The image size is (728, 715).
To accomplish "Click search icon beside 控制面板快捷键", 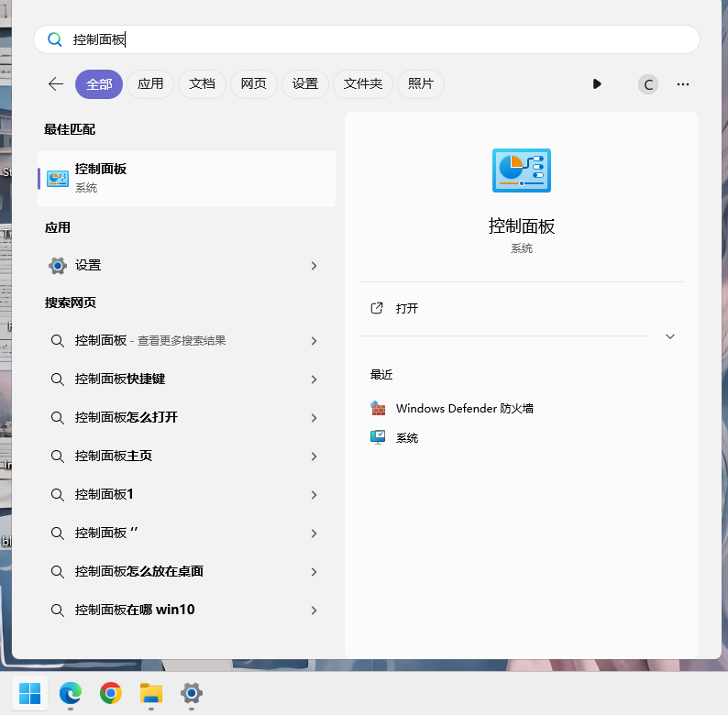I will (57, 379).
